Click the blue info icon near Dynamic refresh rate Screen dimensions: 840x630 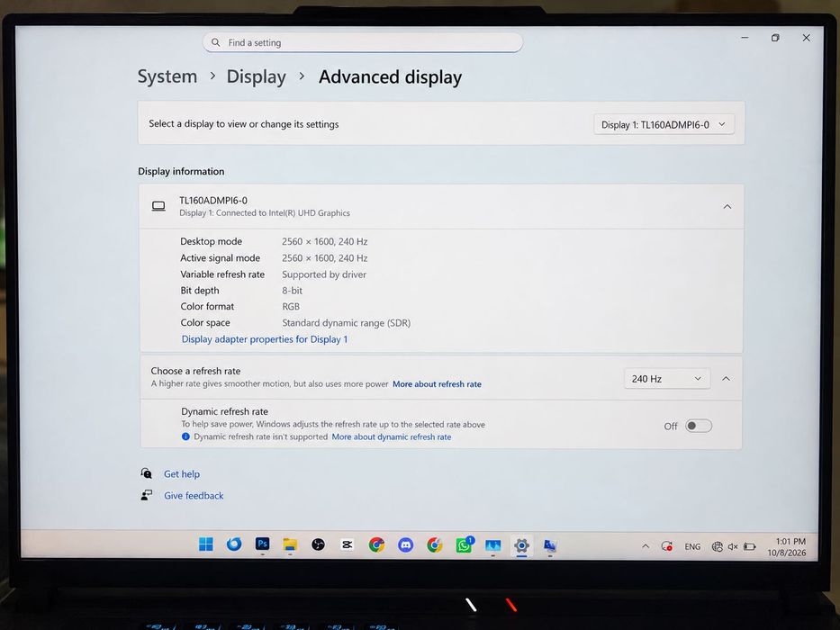(185, 436)
